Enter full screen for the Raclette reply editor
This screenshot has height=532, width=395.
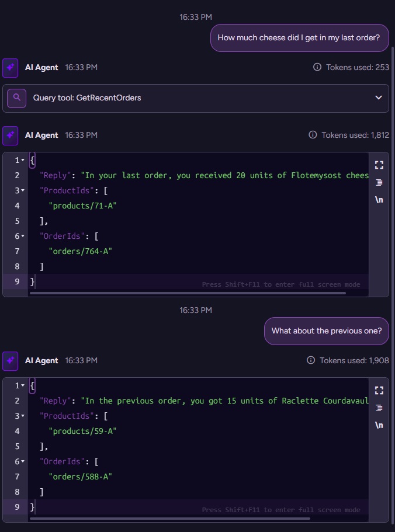379,390
